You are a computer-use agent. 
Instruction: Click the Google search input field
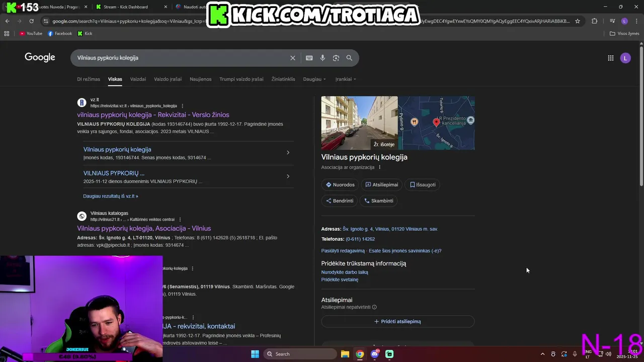(x=181, y=58)
